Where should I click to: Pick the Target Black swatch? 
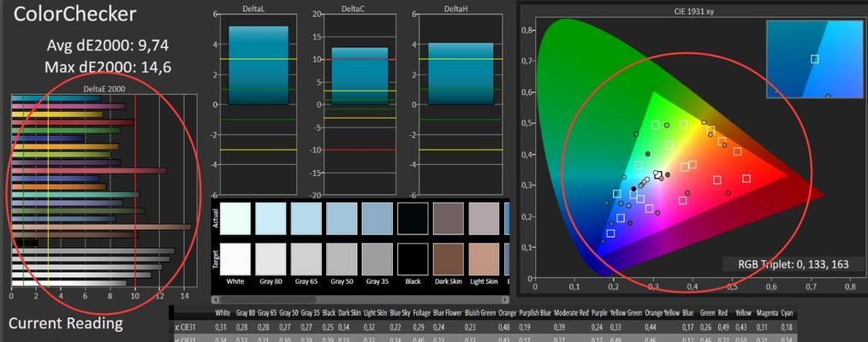coord(413,259)
